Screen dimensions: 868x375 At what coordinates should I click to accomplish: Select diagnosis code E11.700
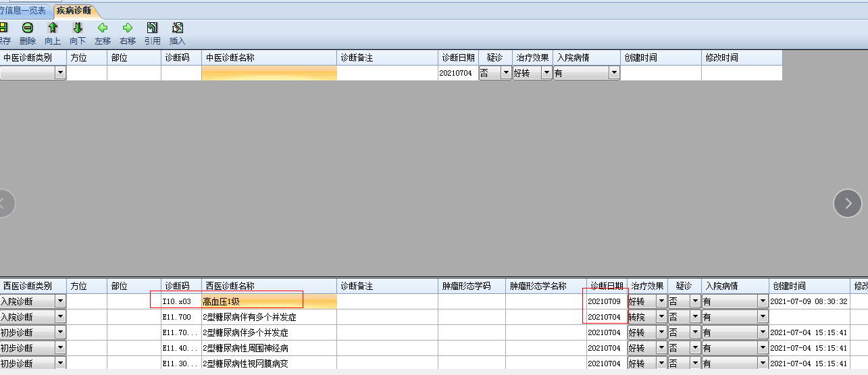coord(177,317)
